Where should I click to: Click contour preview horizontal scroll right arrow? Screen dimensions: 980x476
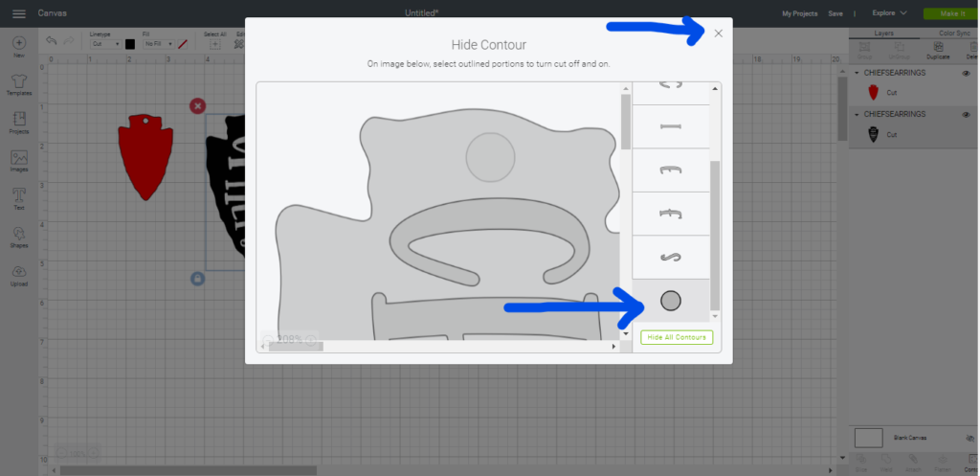(613, 346)
